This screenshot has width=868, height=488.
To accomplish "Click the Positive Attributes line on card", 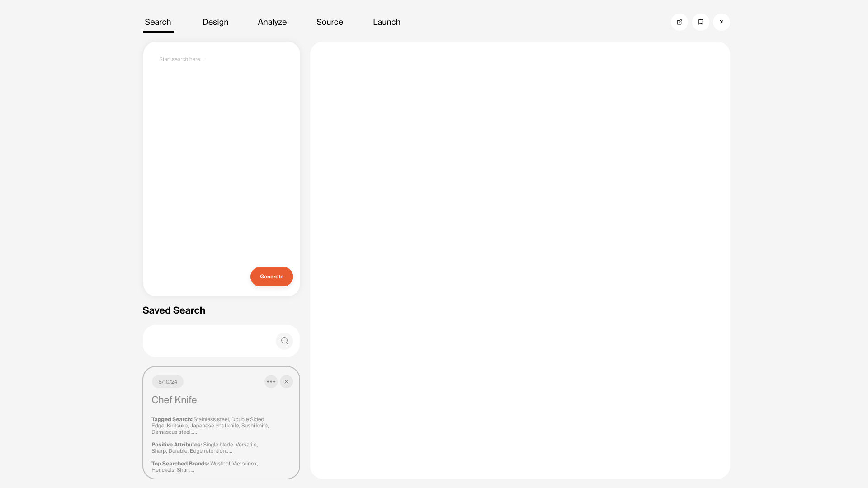I will (205, 448).
